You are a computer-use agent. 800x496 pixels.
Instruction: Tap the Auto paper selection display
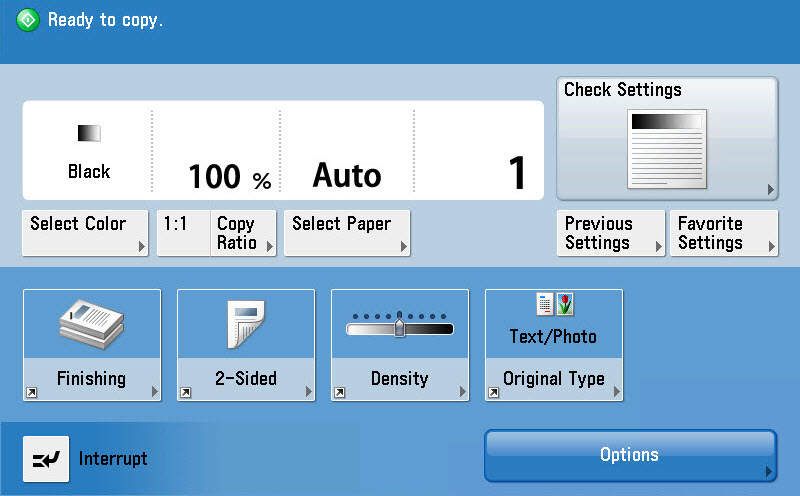(x=347, y=176)
